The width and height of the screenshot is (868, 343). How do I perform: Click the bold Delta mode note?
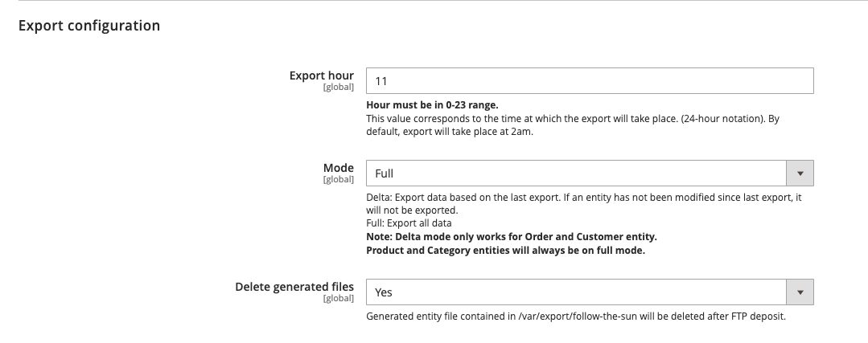511,236
